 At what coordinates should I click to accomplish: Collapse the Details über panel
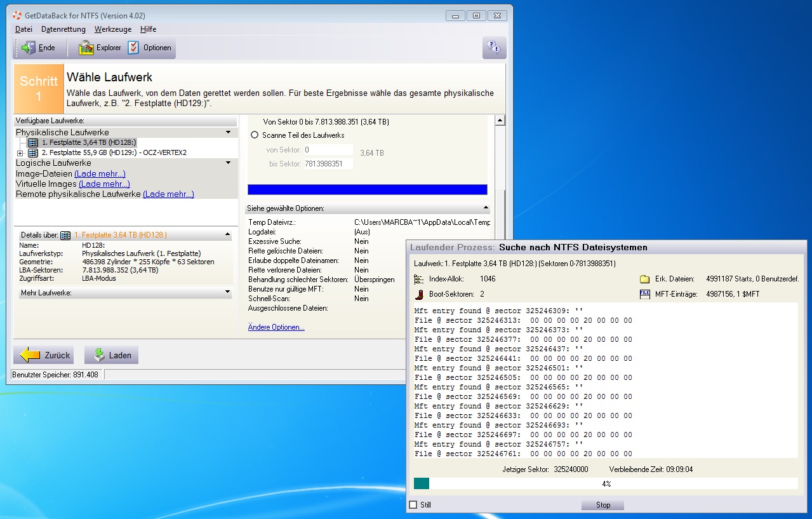(227, 235)
